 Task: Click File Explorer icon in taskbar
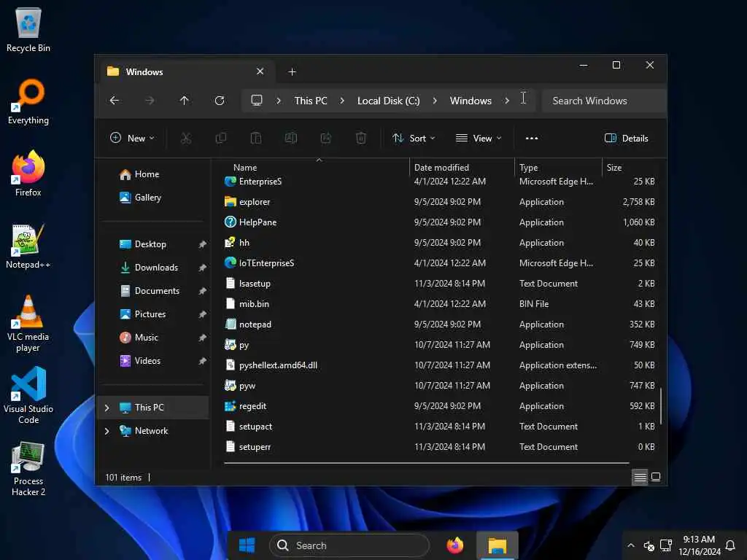click(x=498, y=545)
